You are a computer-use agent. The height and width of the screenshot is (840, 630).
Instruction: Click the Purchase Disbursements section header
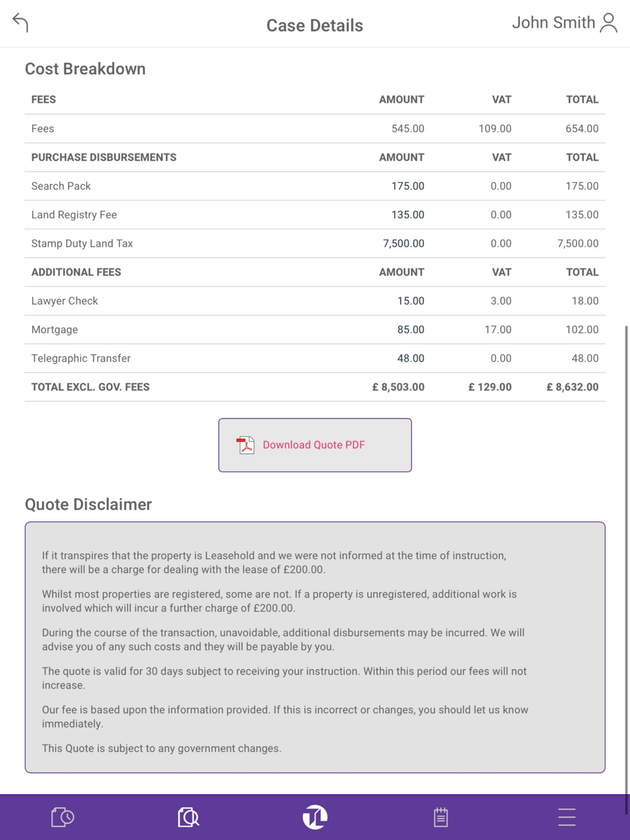click(104, 157)
